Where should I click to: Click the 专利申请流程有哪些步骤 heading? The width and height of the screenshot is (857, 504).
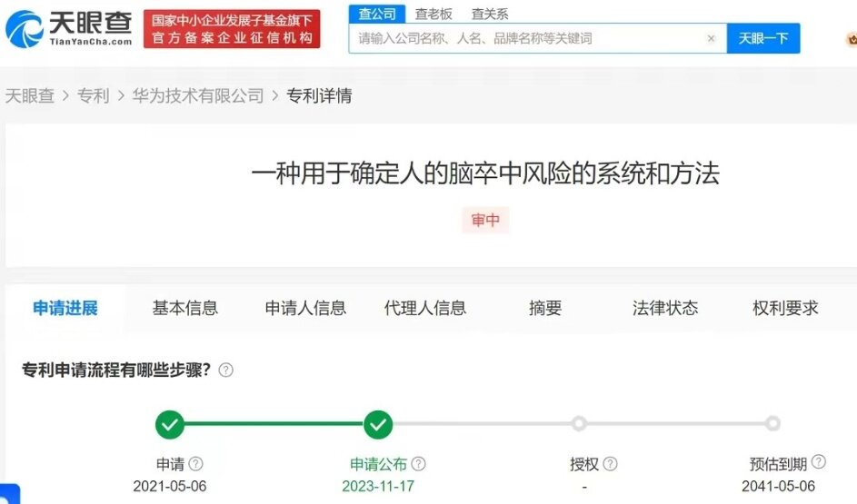pos(116,371)
